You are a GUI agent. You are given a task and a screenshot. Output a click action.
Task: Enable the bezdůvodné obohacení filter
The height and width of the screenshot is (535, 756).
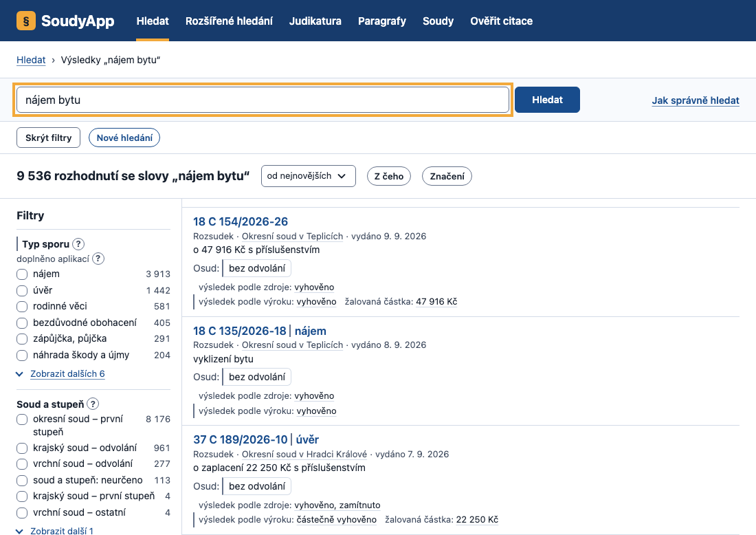[22, 323]
